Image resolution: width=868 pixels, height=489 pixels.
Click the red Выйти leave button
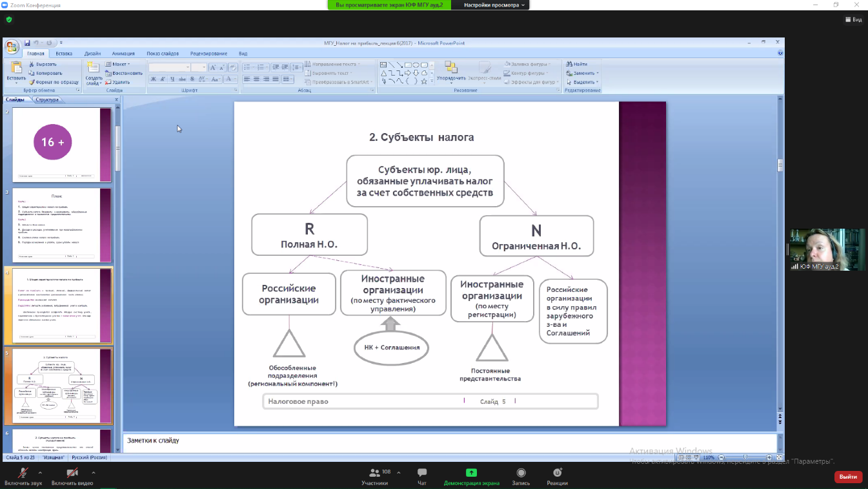848,477
